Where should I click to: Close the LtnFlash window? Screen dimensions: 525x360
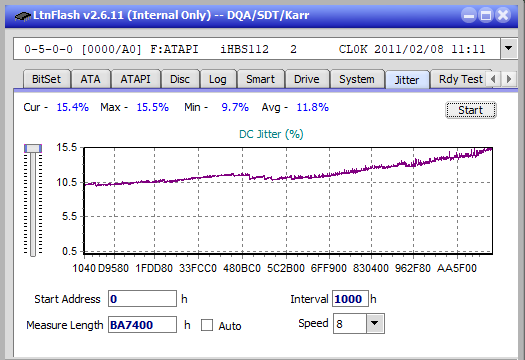click(x=503, y=15)
